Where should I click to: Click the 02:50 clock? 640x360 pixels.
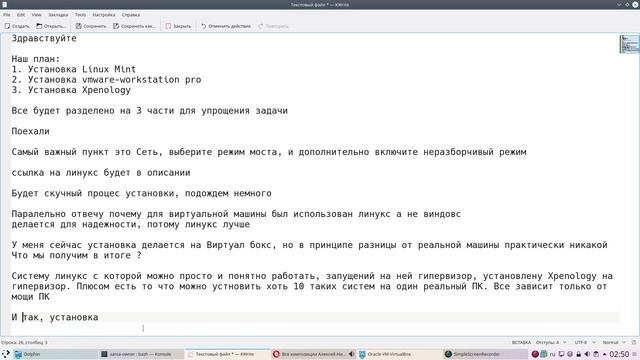pos(619,354)
